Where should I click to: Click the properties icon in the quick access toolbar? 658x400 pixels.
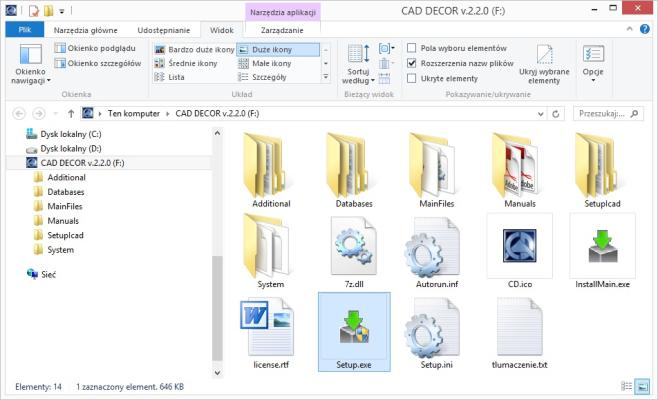34,10
